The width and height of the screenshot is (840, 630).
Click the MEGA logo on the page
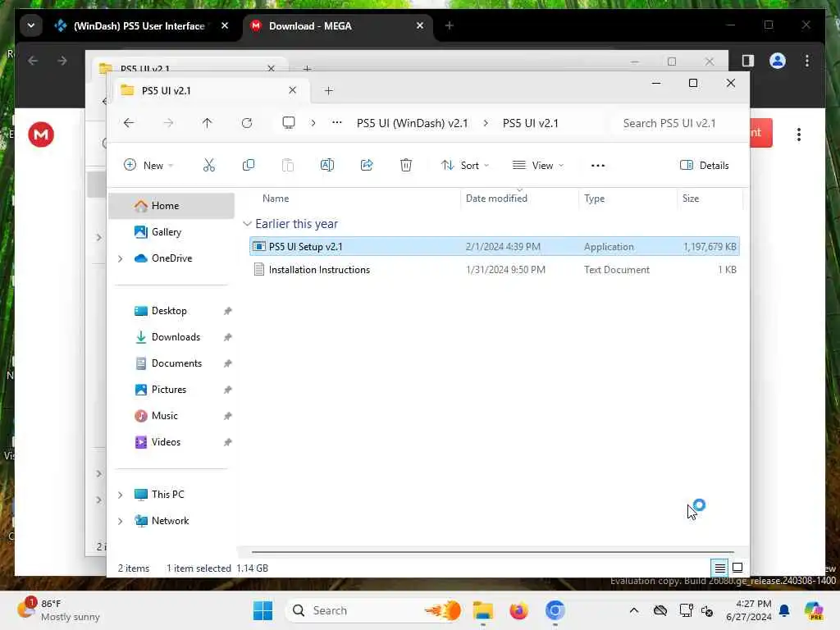(x=41, y=135)
